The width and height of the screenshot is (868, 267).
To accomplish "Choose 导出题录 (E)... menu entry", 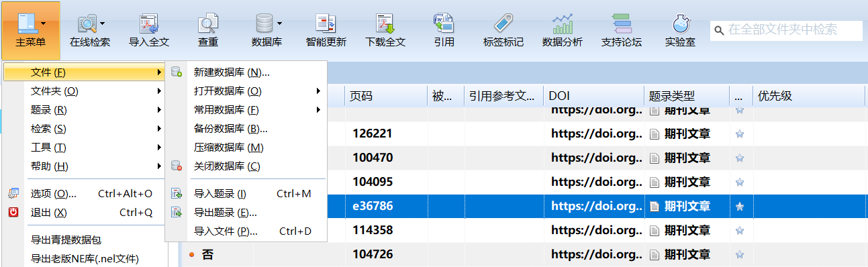I will [246, 213].
